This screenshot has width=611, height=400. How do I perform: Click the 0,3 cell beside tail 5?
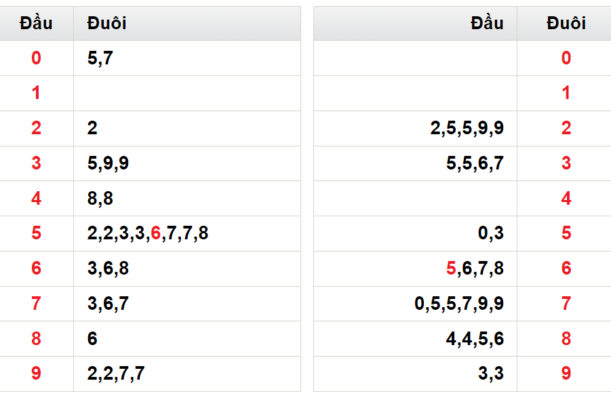(415, 233)
